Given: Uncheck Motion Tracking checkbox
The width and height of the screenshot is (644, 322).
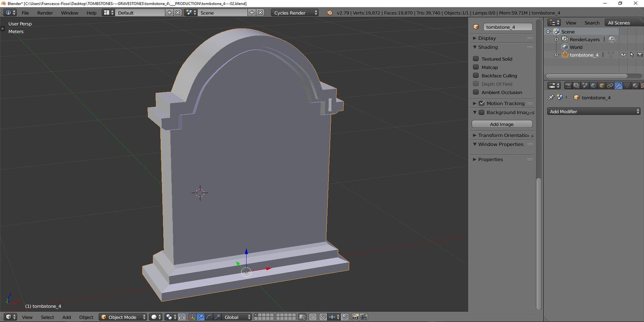Looking at the screenshot, I should point(482,103).
